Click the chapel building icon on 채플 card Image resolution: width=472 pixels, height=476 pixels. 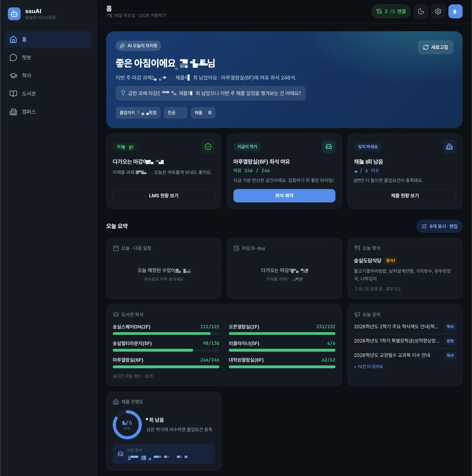tap(449, 147)
